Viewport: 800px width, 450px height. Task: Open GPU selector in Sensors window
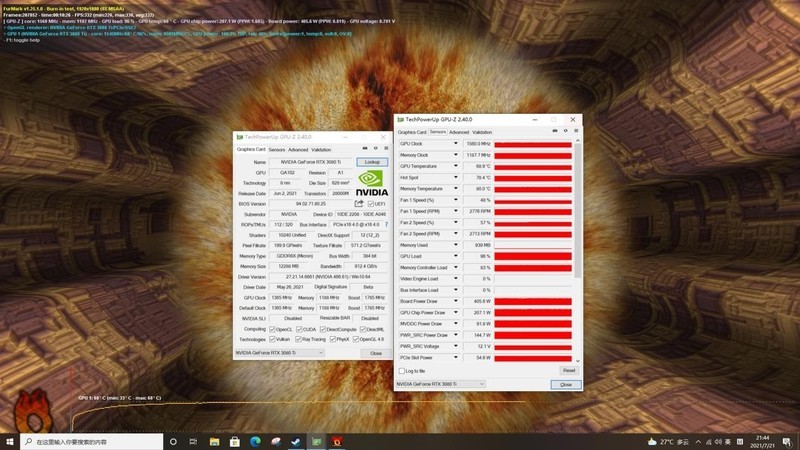441,384
